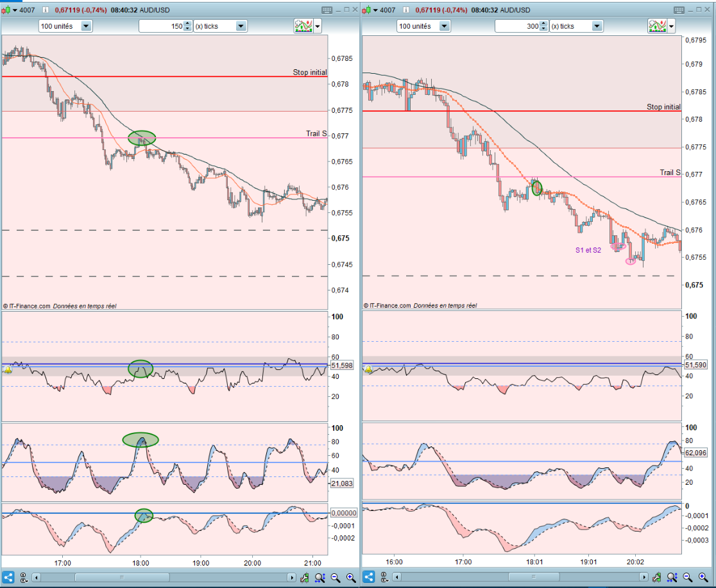Click the 'Trail S' label on the left chart
Viewport: 716px width, 588px height.
(x=316, y=133)
